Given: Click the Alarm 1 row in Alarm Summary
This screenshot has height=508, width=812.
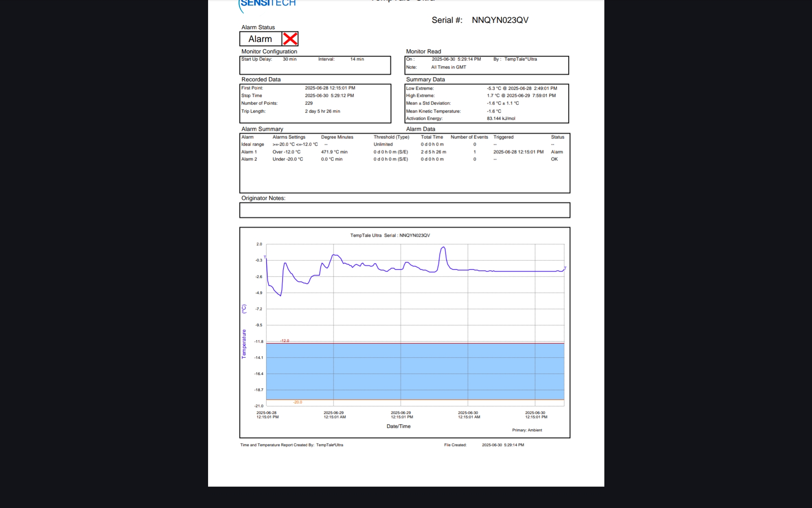Looking at the screenshot, I should (x=249, y=152).
